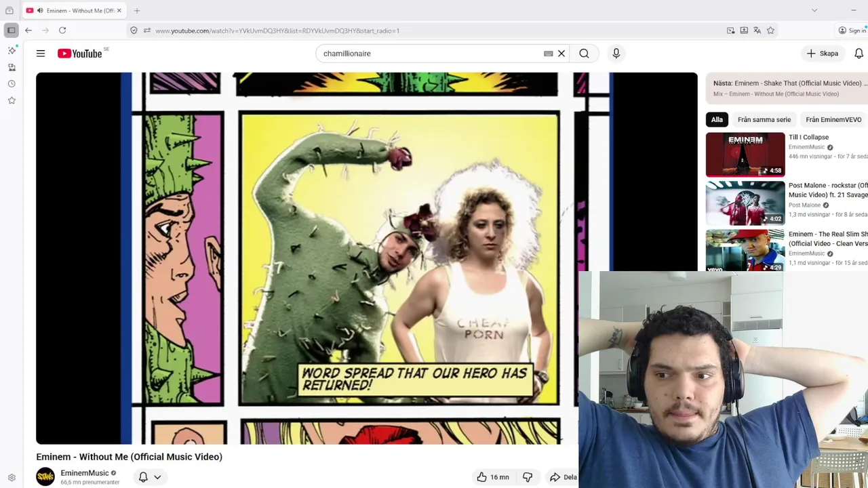Open browsing history from the sidebar
868x488 pixels.
12,84
